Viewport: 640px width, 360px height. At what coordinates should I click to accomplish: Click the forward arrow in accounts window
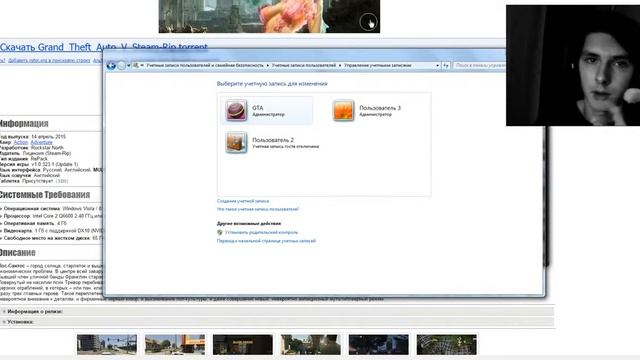122,65
